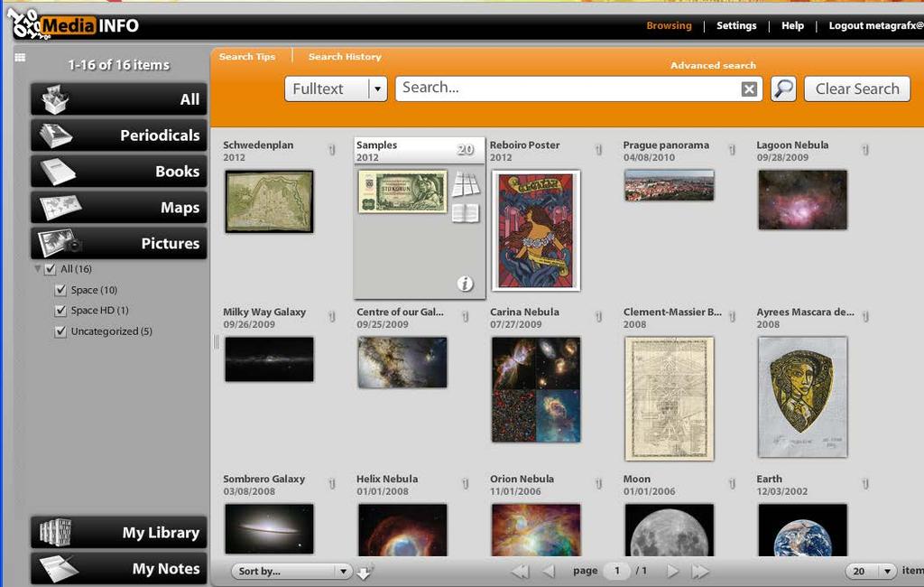Screen dimensions: 924x587
Task: Toggle sort direction arrow beside Sort by
Action: point(365,573)
